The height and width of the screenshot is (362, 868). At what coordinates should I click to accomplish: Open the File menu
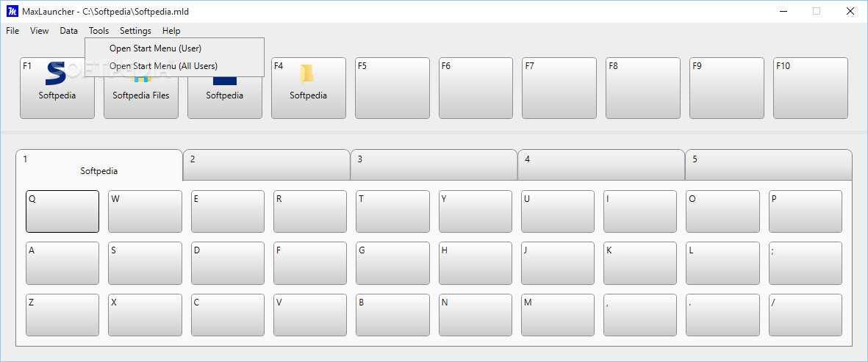pyautogui.click(x=12, y=31)
